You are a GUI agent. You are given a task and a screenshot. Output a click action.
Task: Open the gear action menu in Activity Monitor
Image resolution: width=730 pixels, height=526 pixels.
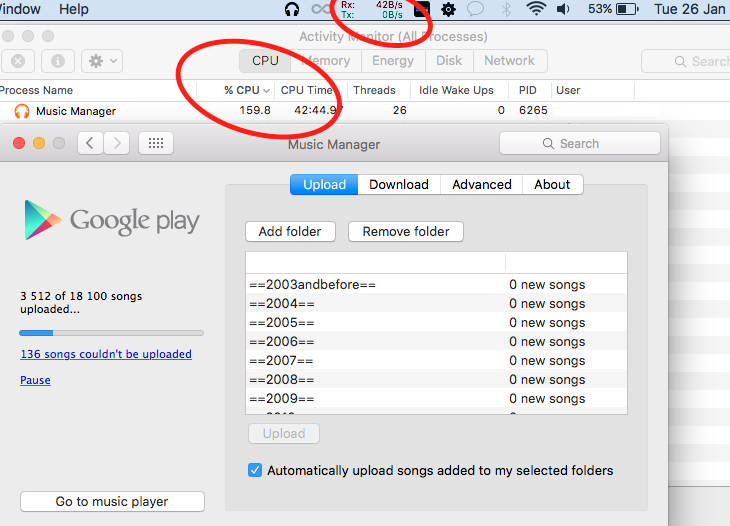click(x=102, y=61)
